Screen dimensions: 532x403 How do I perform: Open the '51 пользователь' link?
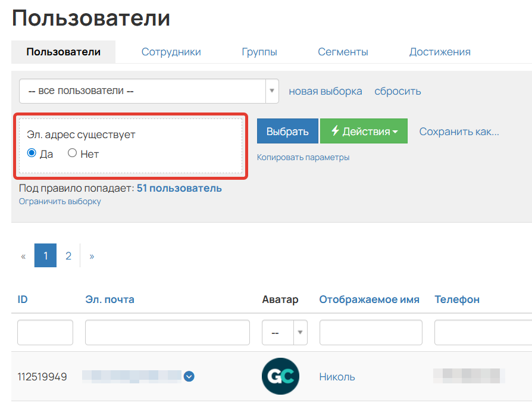coord(179,188)
